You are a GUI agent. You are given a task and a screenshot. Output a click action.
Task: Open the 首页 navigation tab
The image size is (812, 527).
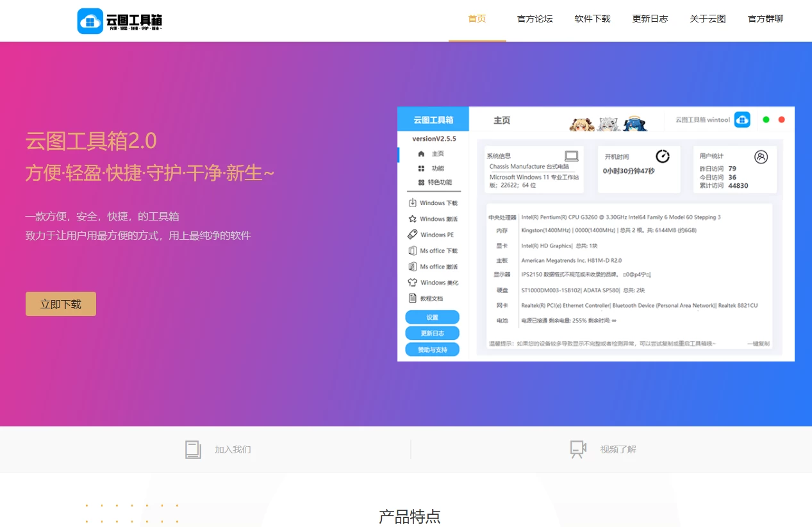coord(477,19)
